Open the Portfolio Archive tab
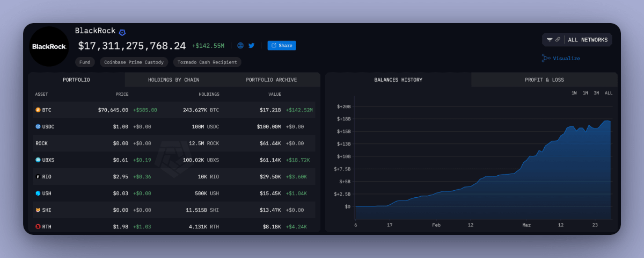This screenshot has width=644, height=258. [x=272, y=80]
